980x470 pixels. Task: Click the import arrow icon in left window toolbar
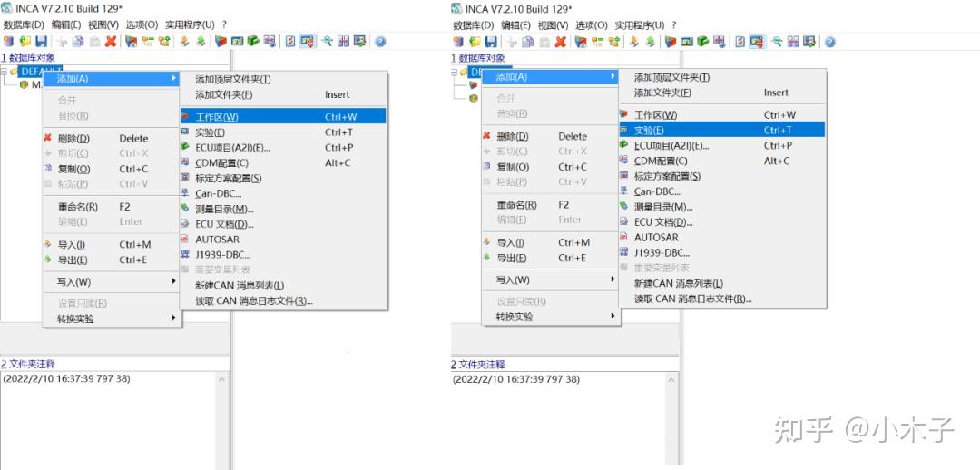pos(184,41)
